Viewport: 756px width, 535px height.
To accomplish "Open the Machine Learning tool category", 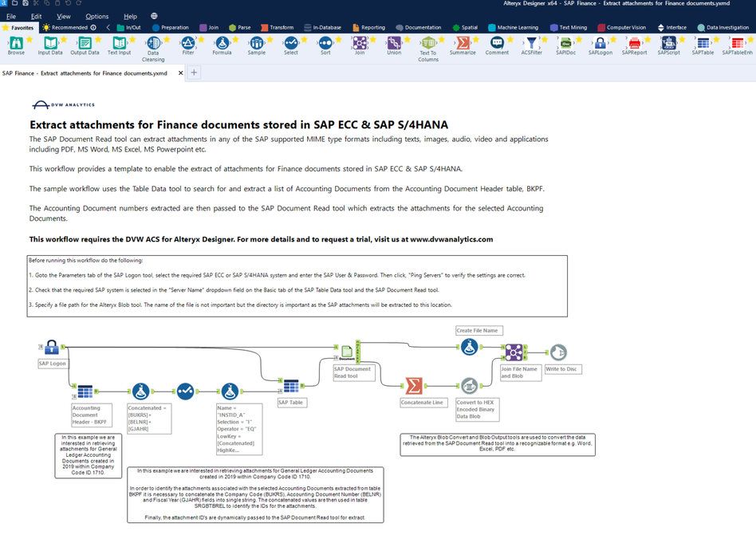I will click(x=513, y=27).
